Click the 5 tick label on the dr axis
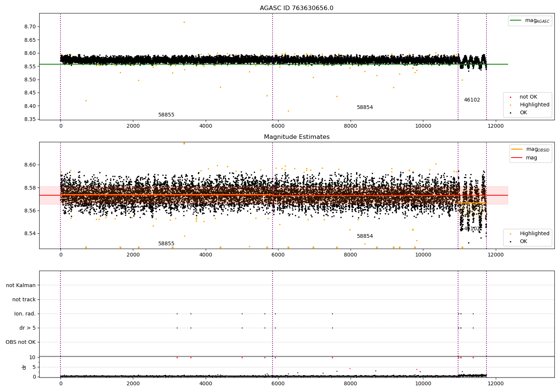This screenshot has width=560, height=392. point(34,367)
